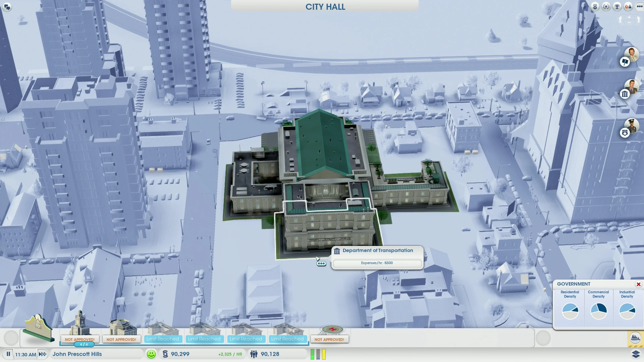Open the chat window icon
This screenshot has height=362, width=644.
click(x=7, y=7)
